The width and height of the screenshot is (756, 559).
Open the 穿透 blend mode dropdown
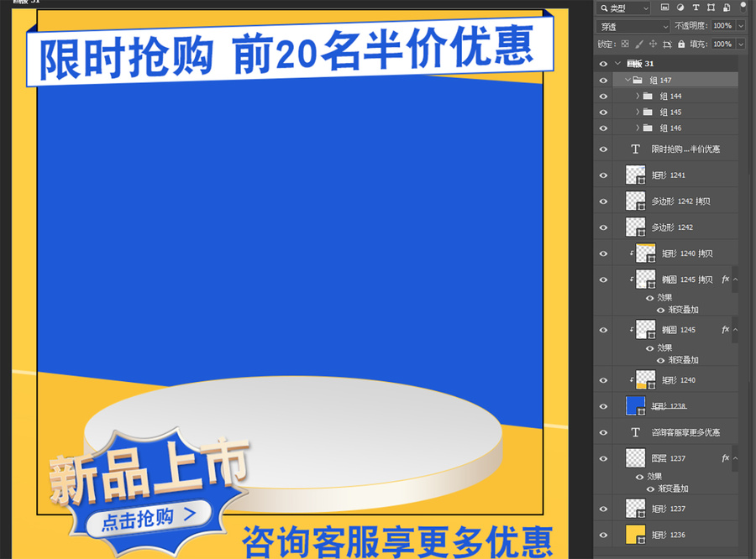coord(633,26)
